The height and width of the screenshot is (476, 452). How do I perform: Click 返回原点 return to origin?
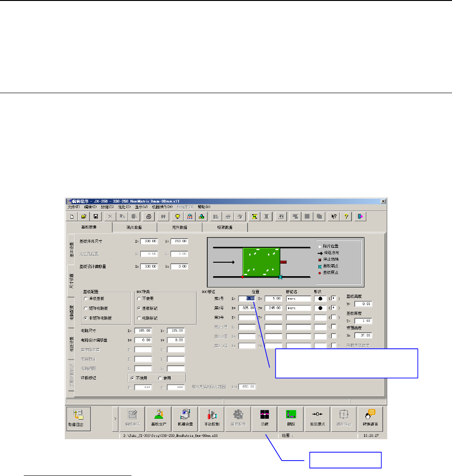tap(317, 419)
